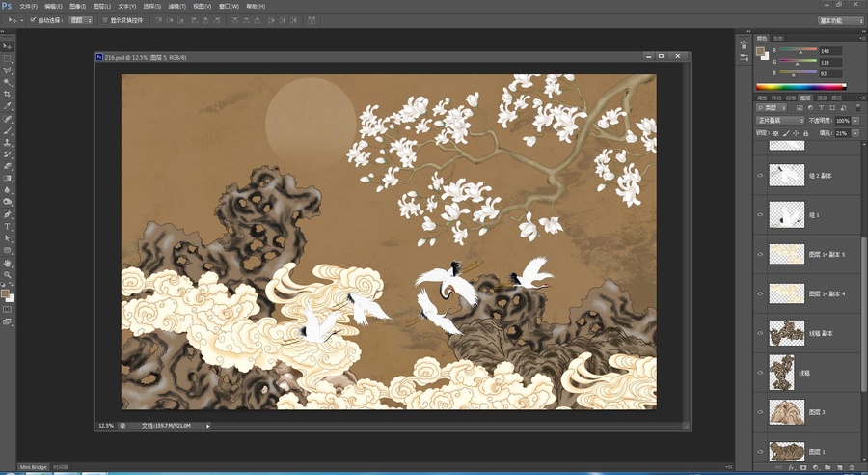Select the Path Selection tool

tap(7, 238)
